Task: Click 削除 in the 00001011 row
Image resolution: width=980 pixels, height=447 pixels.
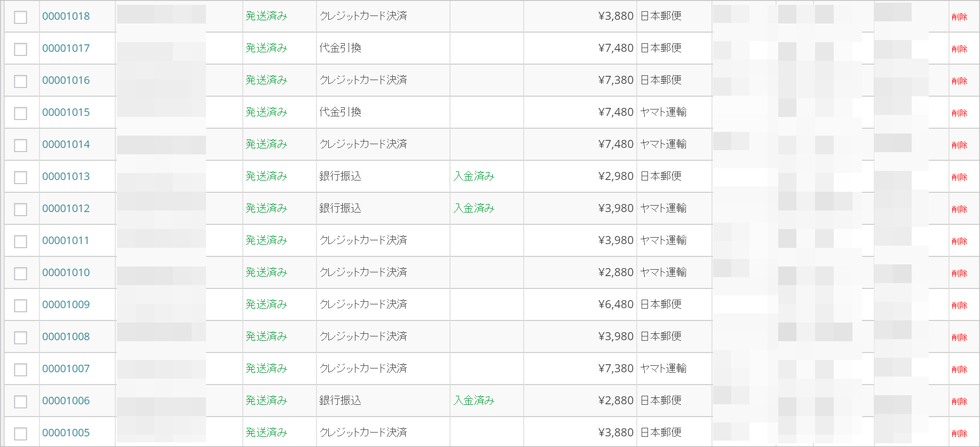Action: coord(959,241)
